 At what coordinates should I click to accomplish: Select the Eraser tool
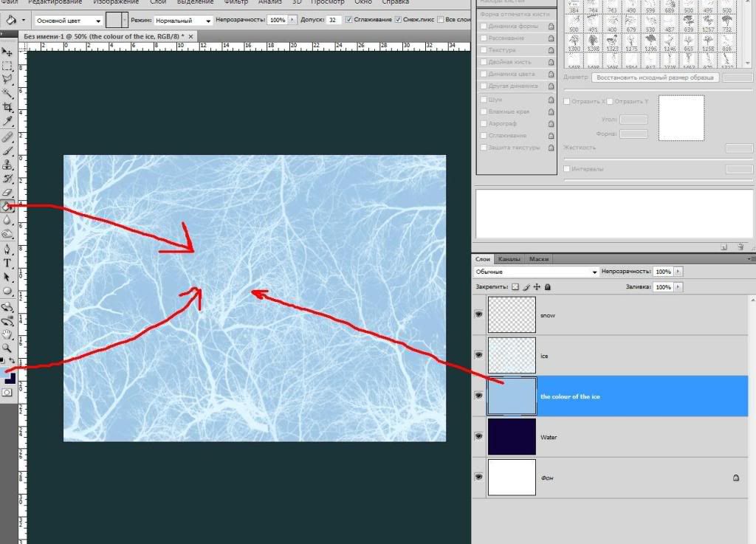click(x=7, y=193)
